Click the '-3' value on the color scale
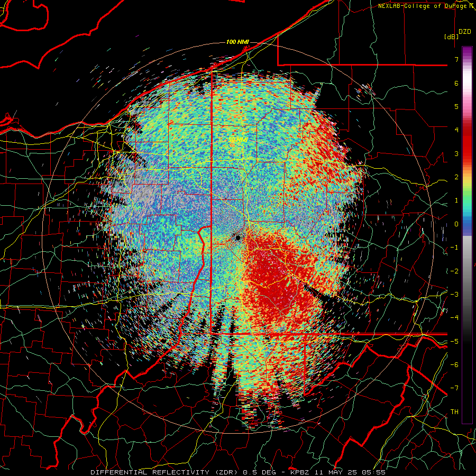This screenshot has width=476, height=476. (454, 295)
